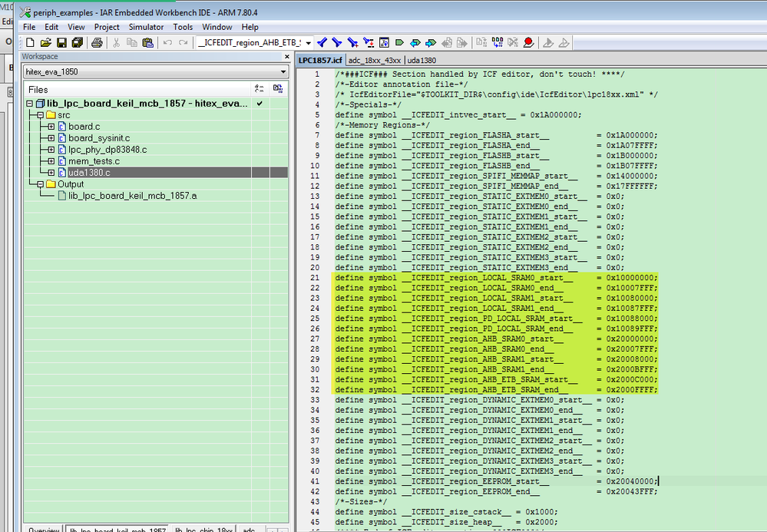Screen dimensions: 767x532
Task: Click the Paste clipboard icon
Action: click(x=147, y=43)
